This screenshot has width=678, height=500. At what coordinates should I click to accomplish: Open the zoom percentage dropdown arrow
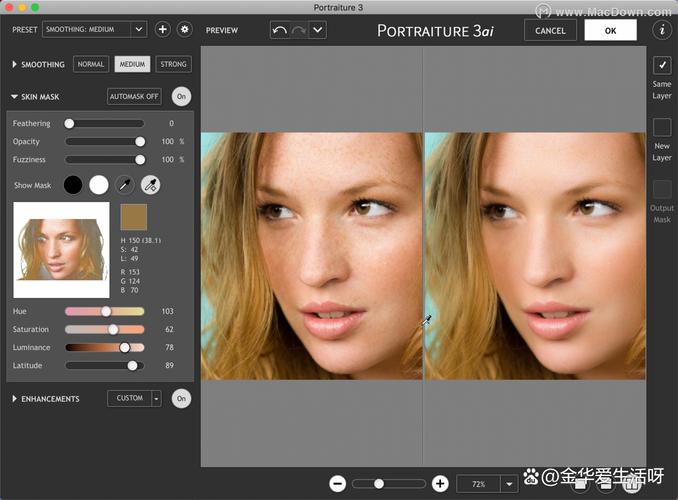[509, 484]
